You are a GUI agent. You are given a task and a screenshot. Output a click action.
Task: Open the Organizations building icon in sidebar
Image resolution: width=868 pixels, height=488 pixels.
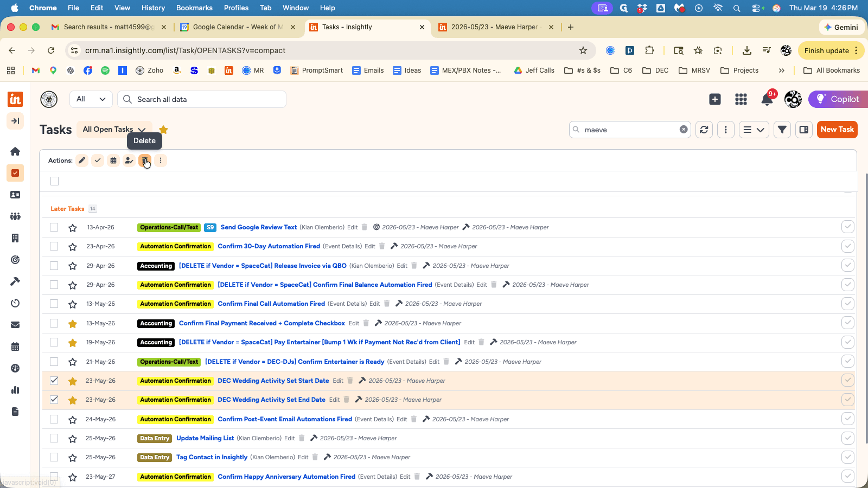pyautogui.click(x=15, y=238)
